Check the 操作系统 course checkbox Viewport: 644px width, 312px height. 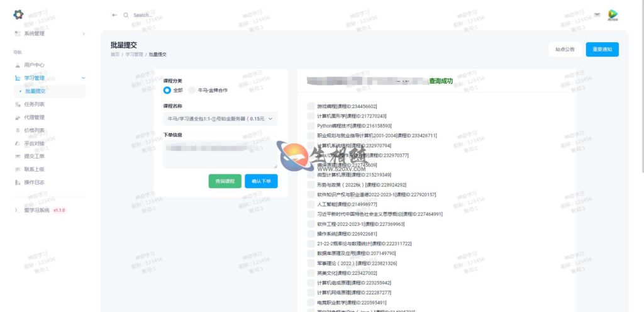point(311,233)
